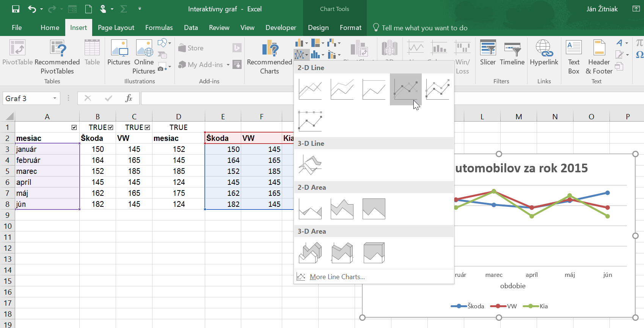Insert a Timeline filter
This screenshot has height=328, width=644.
click(x=512, y=53)
